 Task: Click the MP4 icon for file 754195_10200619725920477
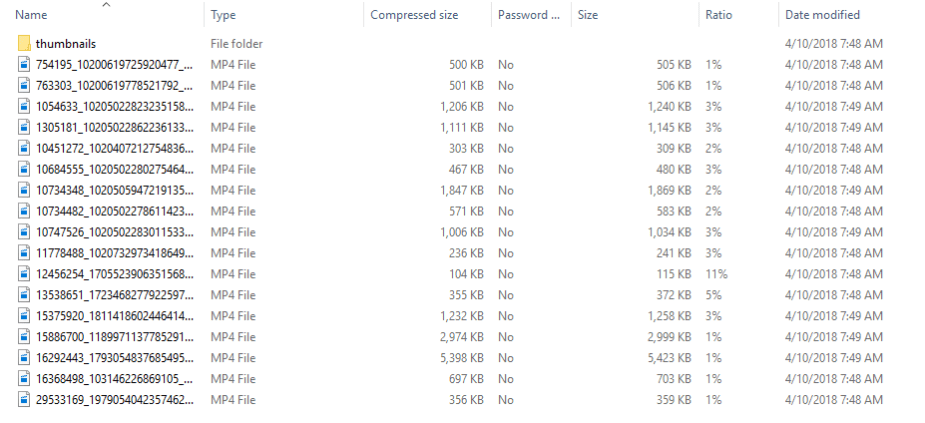click(x=24, y=65)
